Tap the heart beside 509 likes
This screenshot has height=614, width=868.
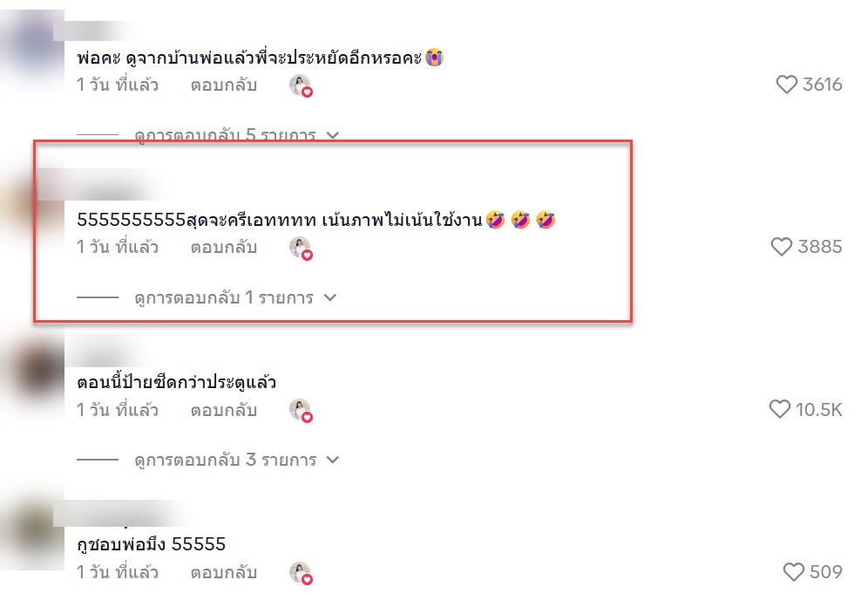coord(793,572)
